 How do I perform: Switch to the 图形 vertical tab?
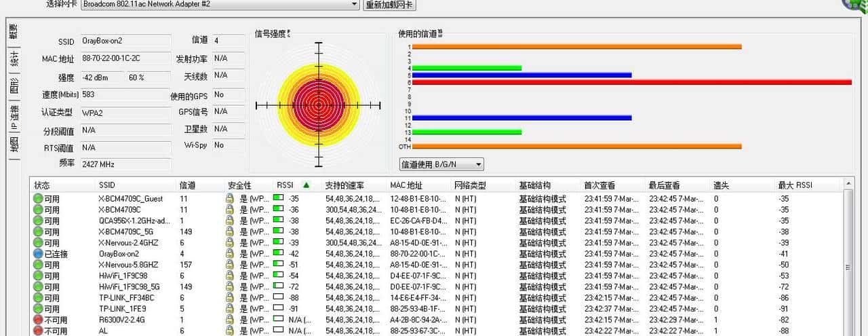click(14, 86)
